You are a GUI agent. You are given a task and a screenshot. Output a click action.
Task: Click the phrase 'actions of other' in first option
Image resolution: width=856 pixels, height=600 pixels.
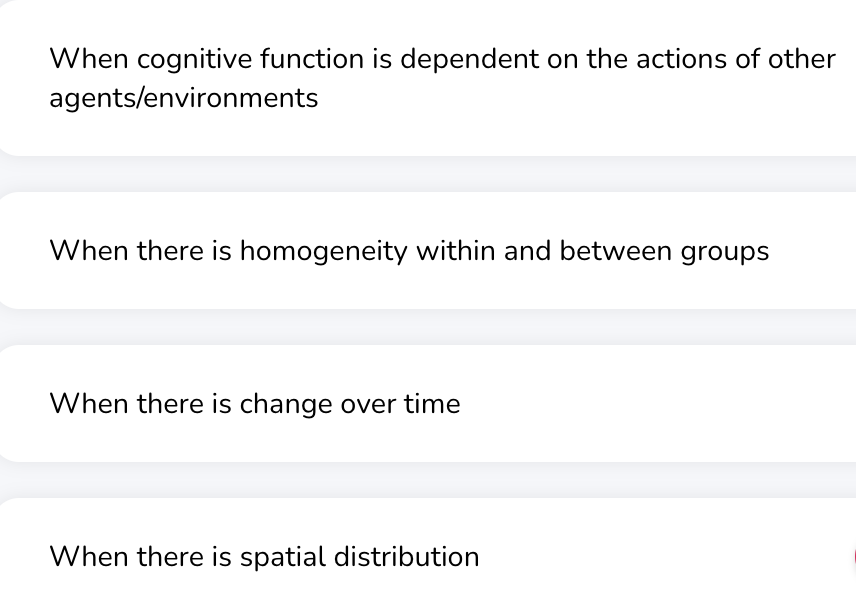point(732,59)
